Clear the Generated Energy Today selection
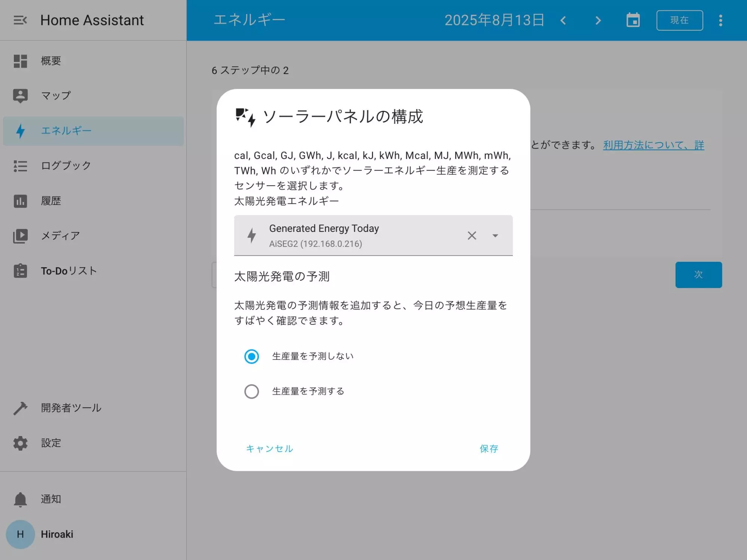 472,236
